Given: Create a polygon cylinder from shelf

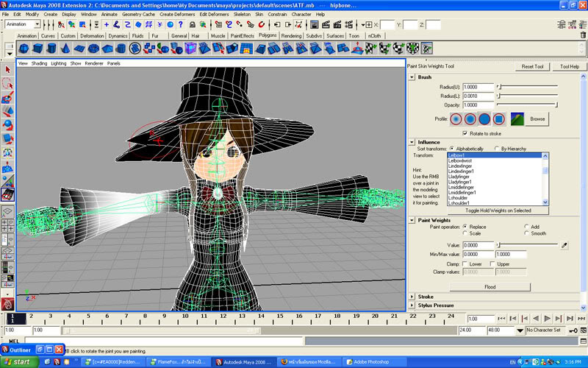Looking at the screenshot, I should pyautogui.click(x=51, y=49).
